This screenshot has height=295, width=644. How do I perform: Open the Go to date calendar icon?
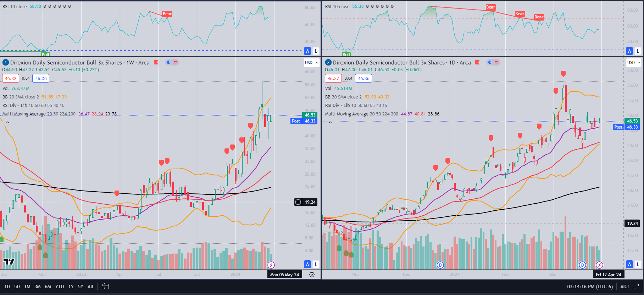tap(105, 287)
